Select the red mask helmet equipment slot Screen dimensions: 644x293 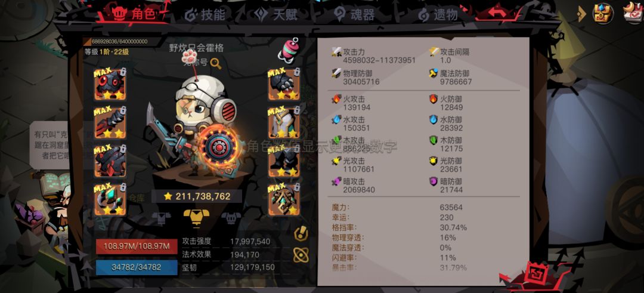[x=110, y=85]
